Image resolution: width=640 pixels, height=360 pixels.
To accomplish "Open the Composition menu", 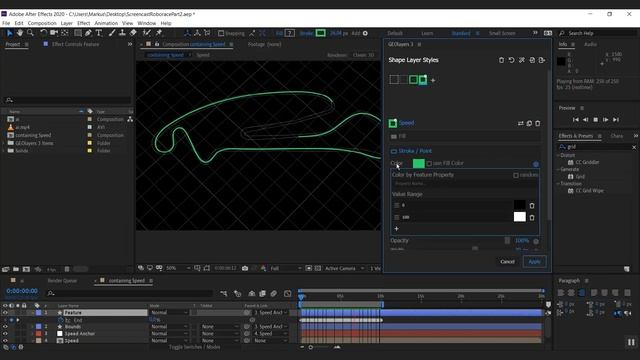I will 42,23.
